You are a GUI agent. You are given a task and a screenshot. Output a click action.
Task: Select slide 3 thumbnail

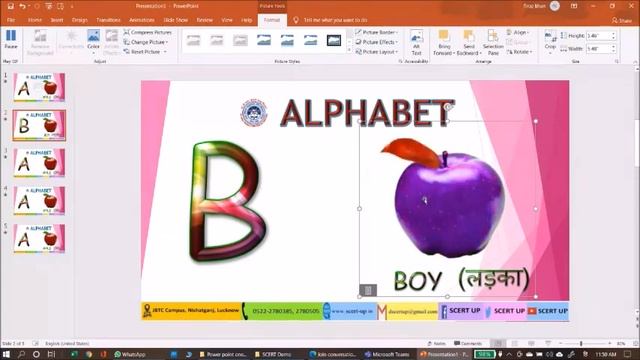(x=39, y=163)
